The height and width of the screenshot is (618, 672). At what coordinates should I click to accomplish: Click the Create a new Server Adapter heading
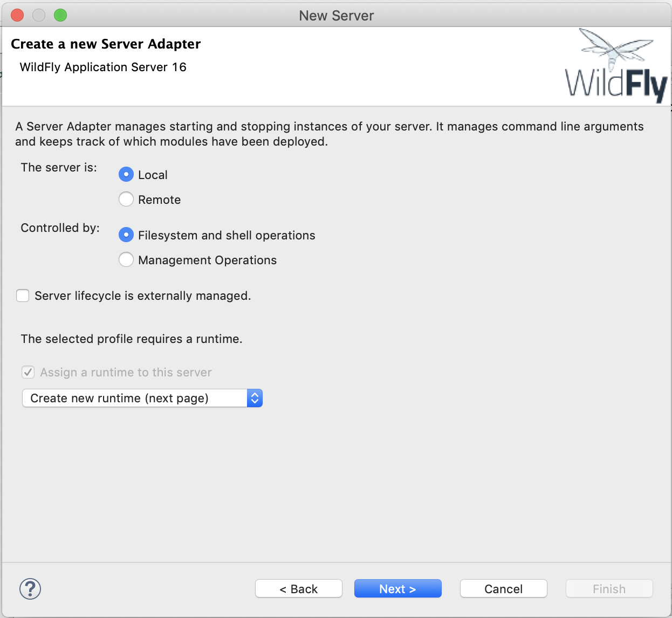coord(106,44)
